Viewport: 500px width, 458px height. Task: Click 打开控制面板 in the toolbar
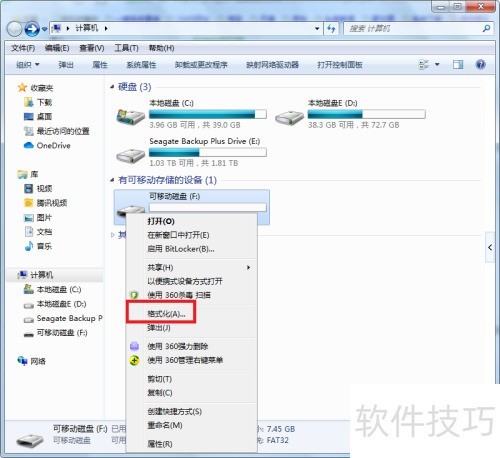340,65
